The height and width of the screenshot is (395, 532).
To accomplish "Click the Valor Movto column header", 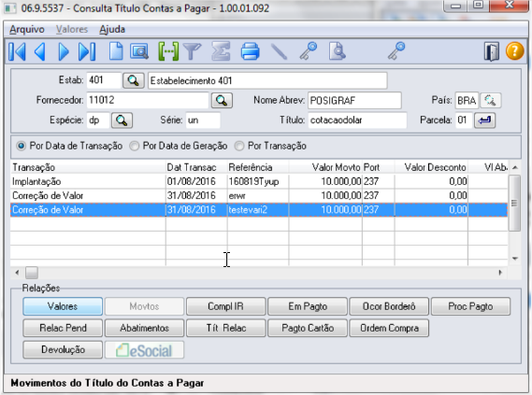I will point(325,167).
